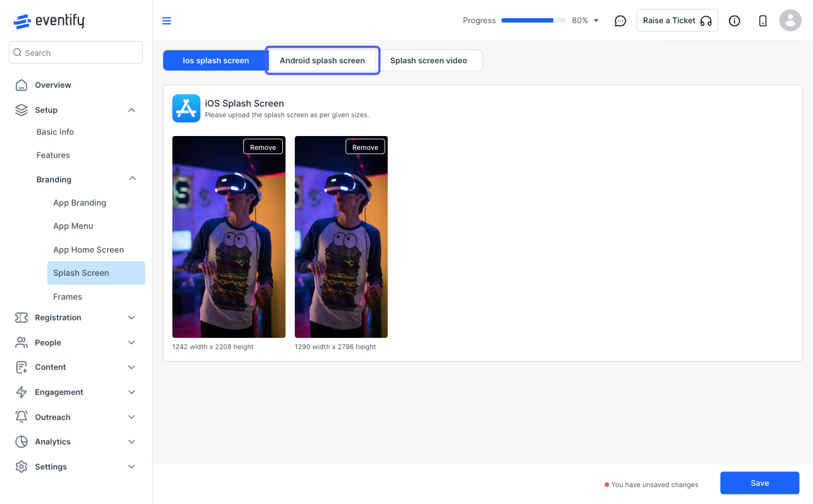Click the Registration ticket icon
The image size is (813, 504).
click(21, 317)
